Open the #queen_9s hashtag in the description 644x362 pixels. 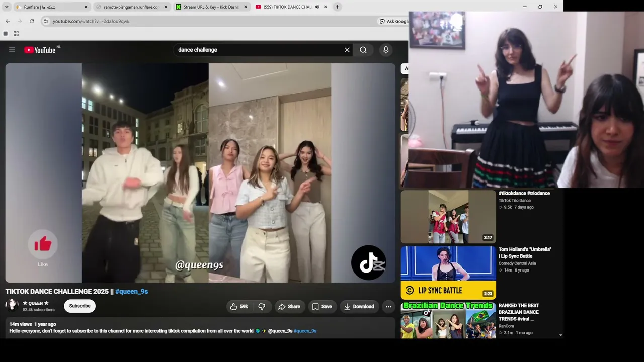coord(305,331)
